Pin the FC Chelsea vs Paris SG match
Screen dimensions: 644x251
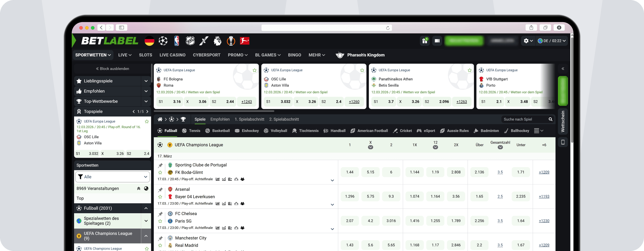160,214
